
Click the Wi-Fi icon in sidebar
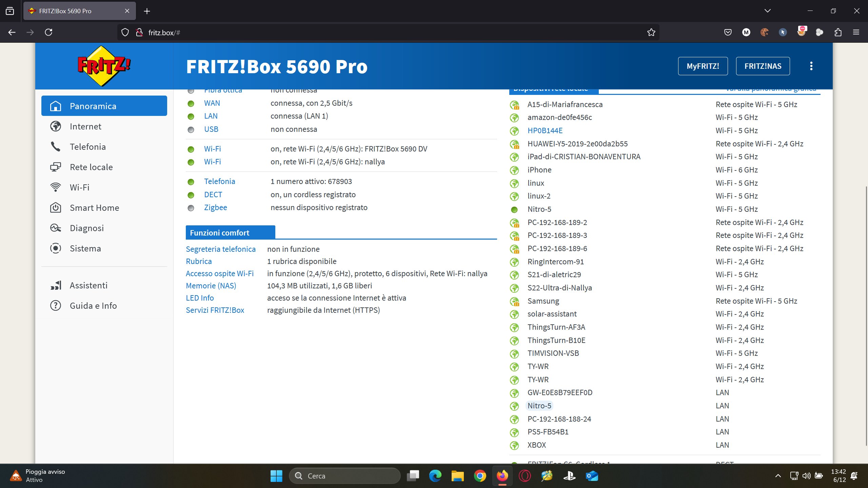(56, 187)
